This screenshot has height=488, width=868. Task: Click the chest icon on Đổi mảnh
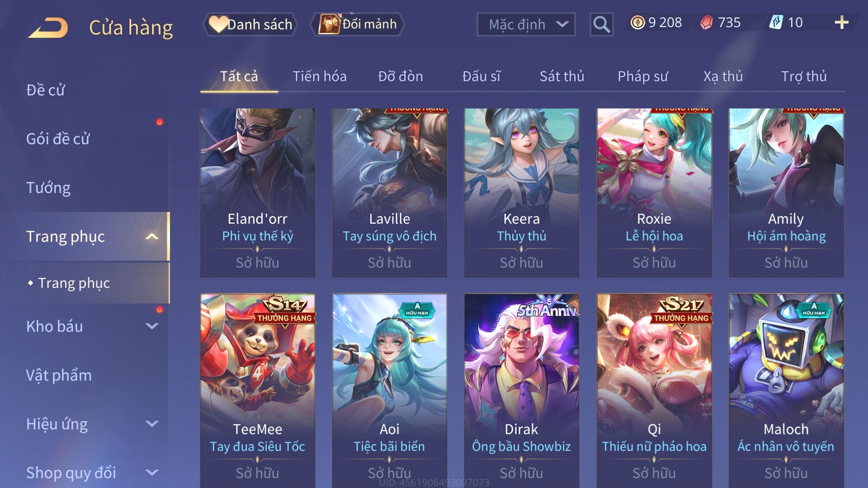(x=330, y=24)
